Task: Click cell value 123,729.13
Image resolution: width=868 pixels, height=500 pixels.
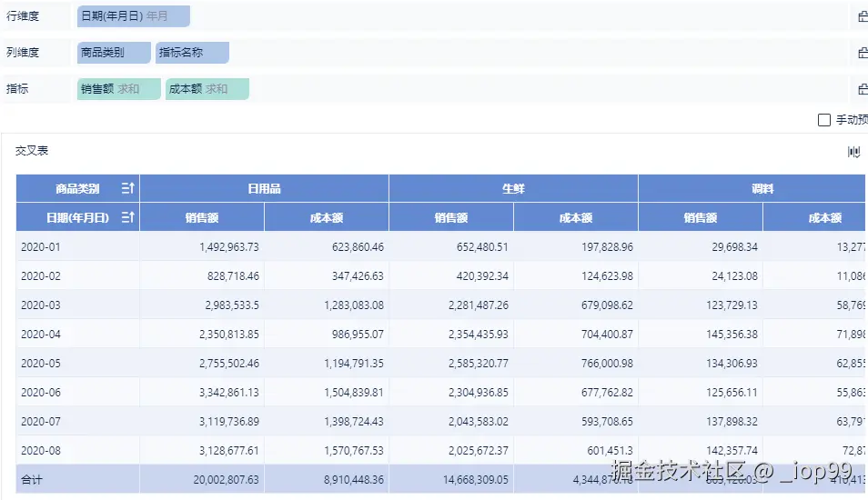Action: point(732,305)
